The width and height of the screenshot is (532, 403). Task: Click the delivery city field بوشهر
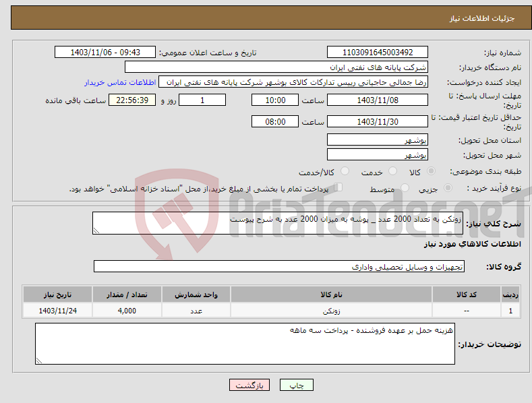pos(378,155)
